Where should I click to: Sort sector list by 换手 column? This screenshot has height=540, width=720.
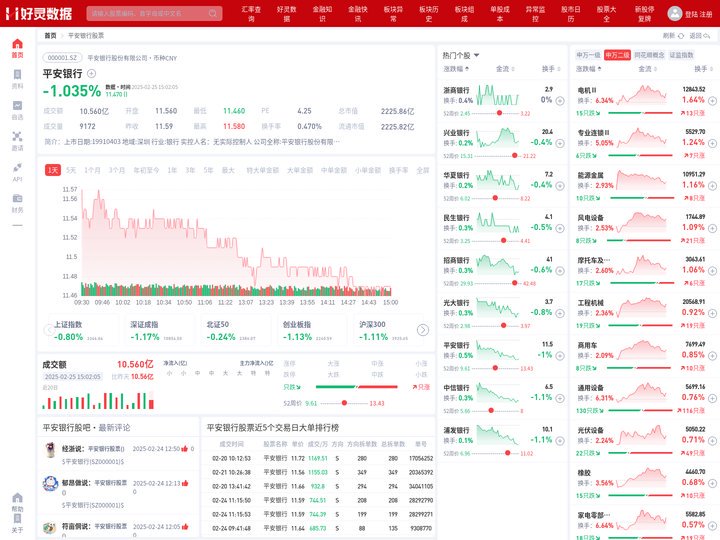pyautogui.click(x=703, y=69)
